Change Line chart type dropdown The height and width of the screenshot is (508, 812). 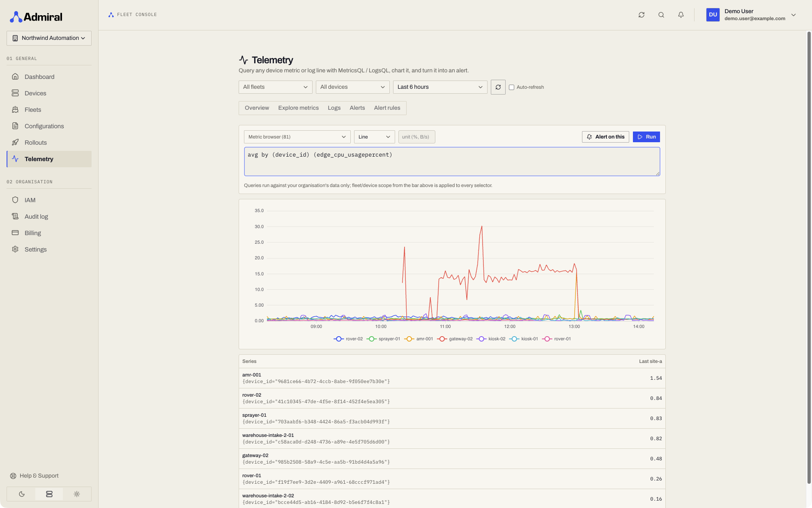tap(374, 137)
